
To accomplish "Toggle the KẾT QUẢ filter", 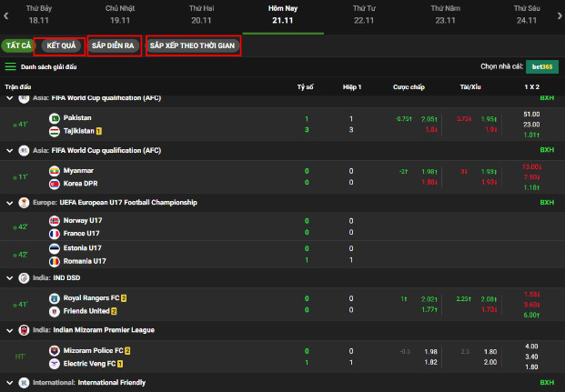I will (x=61, y=45).
